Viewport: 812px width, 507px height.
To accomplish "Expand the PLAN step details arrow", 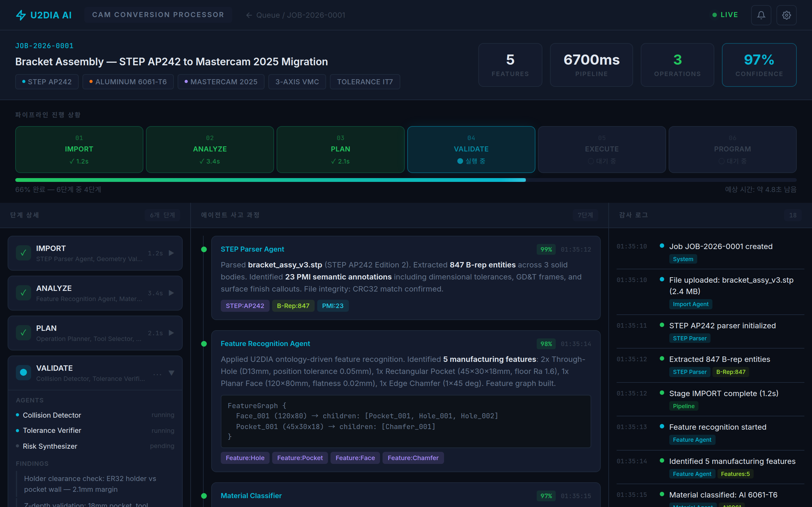I will pyautogui.click(x=172, y=333).
